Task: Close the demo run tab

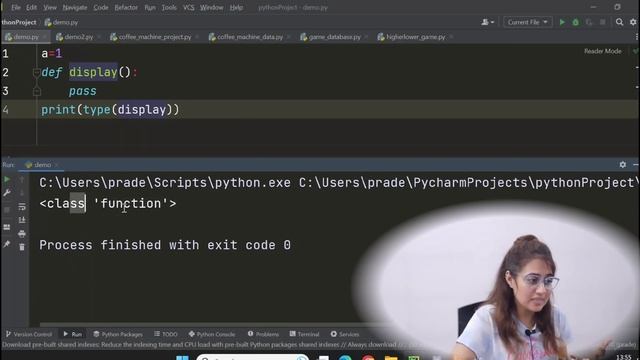Action: [57, 165]
